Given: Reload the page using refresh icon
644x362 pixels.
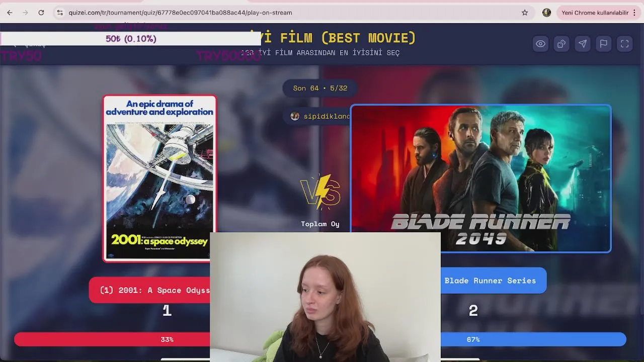Looking at the screenshot, I should click(41, 13).
